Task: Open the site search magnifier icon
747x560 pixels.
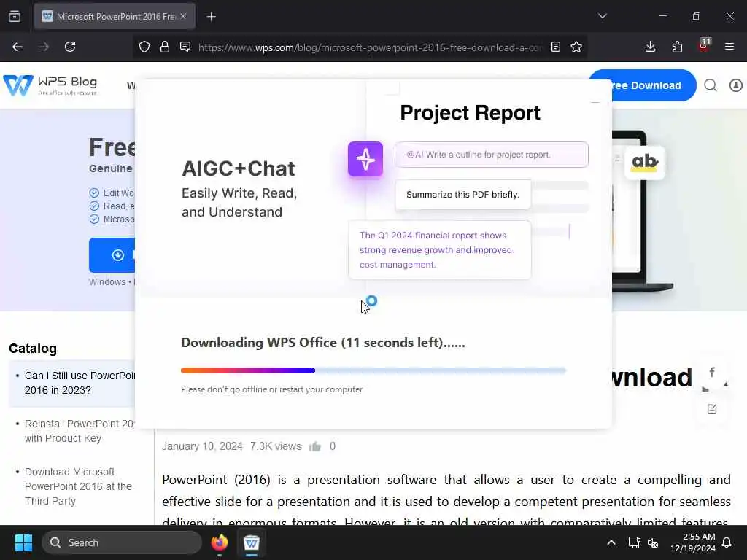Action: 711,85
